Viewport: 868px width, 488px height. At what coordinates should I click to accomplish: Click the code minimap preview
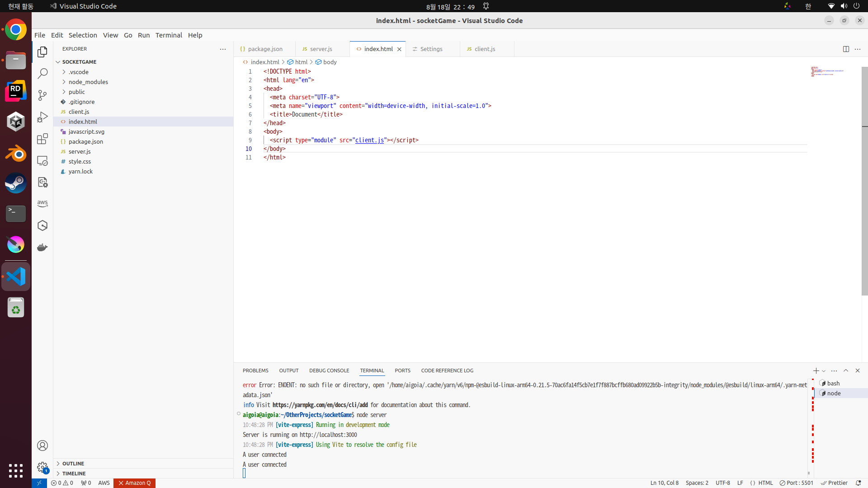(827, 71)
